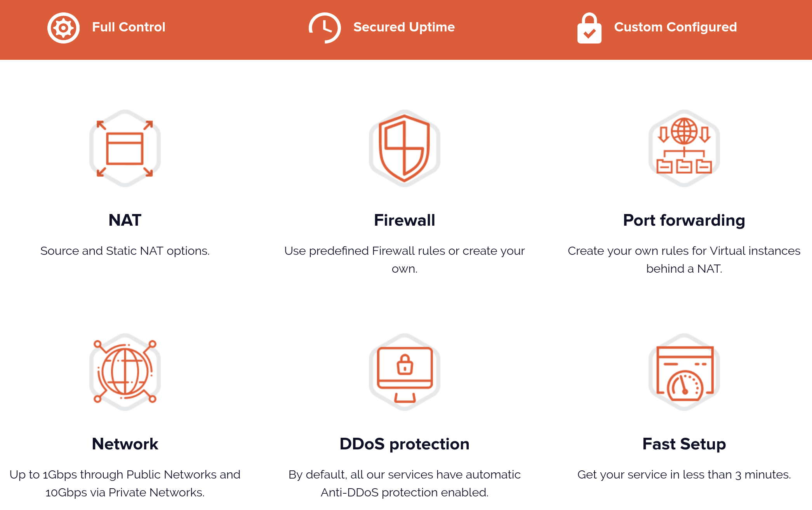The width and height of the screenshot is (812, 510).
Task: Click the less than 3 minutes description
Action: [684, 475]
